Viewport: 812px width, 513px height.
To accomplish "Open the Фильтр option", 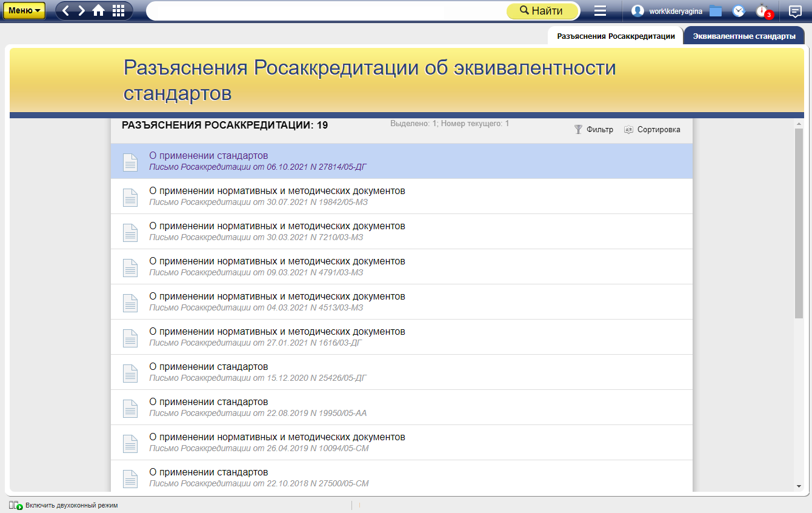I will pos(594,130).
